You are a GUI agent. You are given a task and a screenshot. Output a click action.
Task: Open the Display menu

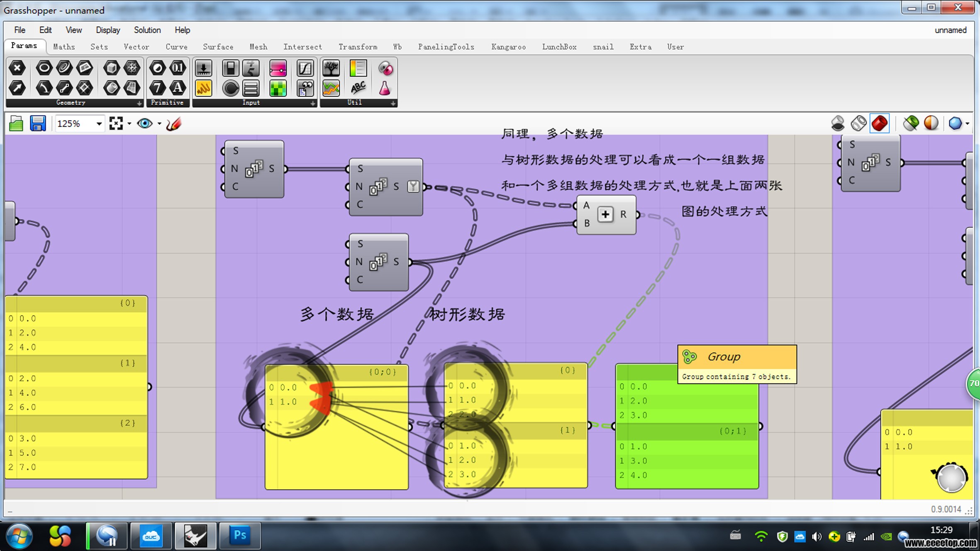click(x=108, y=30)
